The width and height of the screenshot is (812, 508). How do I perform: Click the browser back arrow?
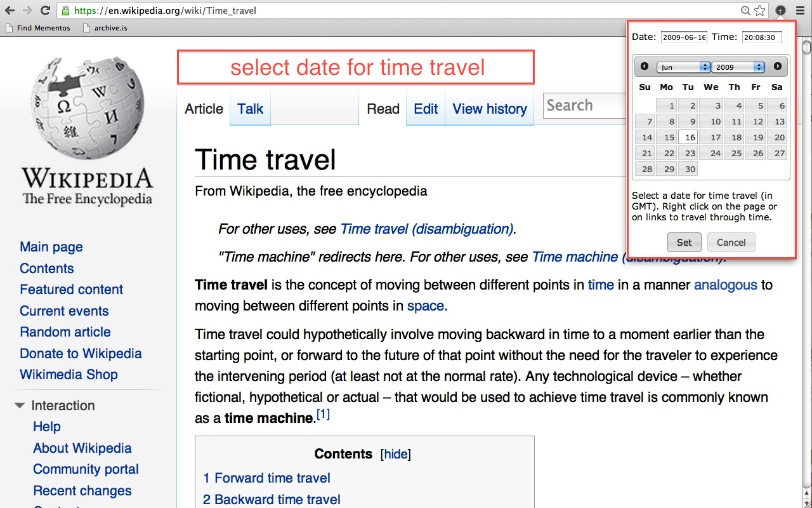point(10,10)
